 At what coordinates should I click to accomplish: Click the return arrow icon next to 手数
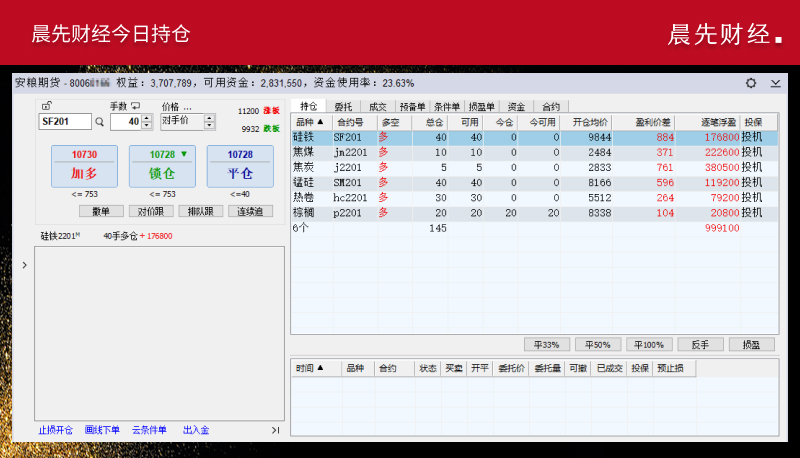(x=136, y=106)
